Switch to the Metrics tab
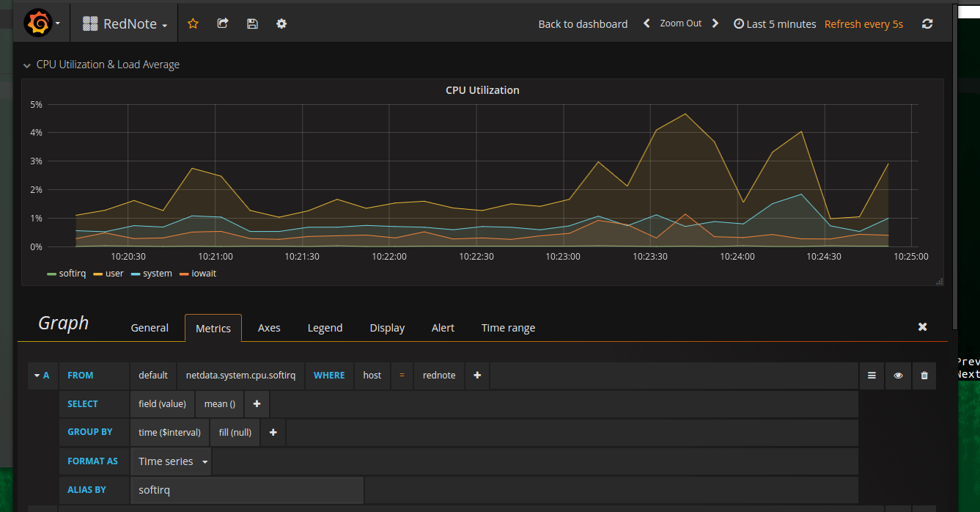Viewport: 980px width, 512px height. [213, 328]
